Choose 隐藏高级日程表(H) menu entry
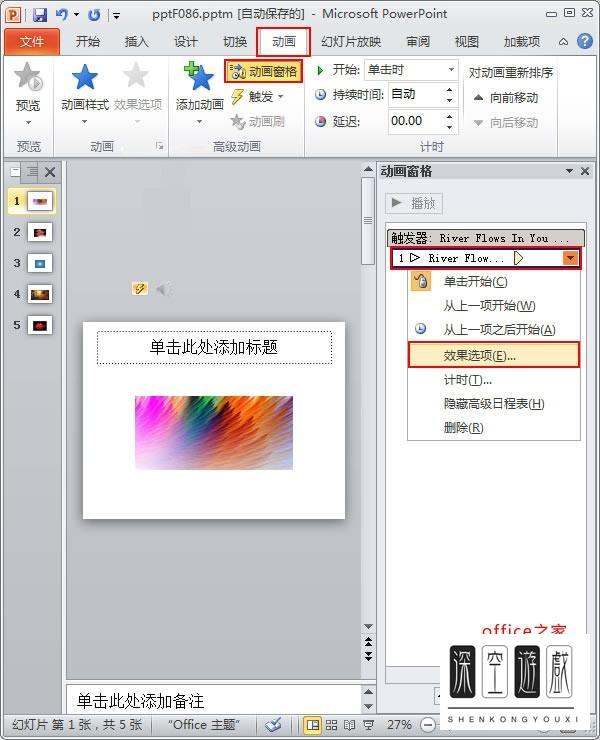This screenshot has height=740, width=600. coord(494,404)
